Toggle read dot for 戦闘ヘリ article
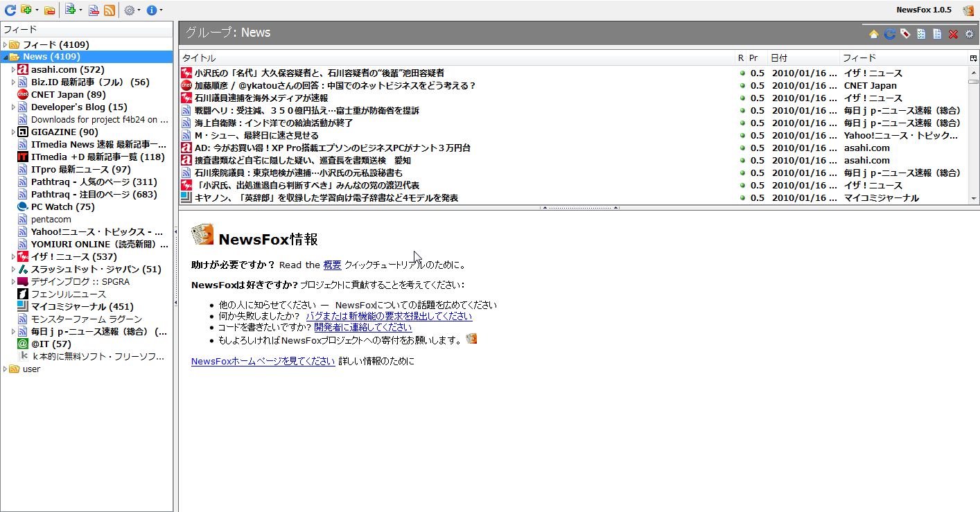Screen dimensions: 980x512 (x=742, y=111)
